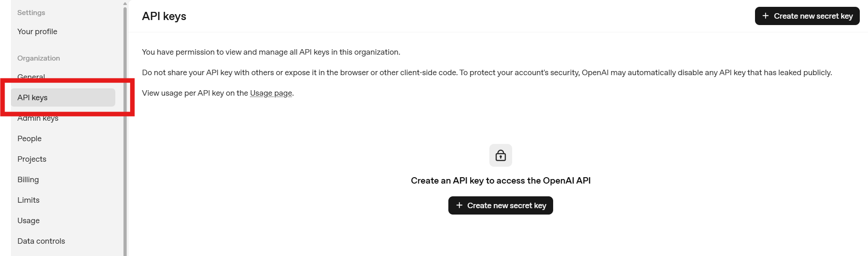Go to the Billing page
The image size is (868, 256).
click(x=28, y=179)
